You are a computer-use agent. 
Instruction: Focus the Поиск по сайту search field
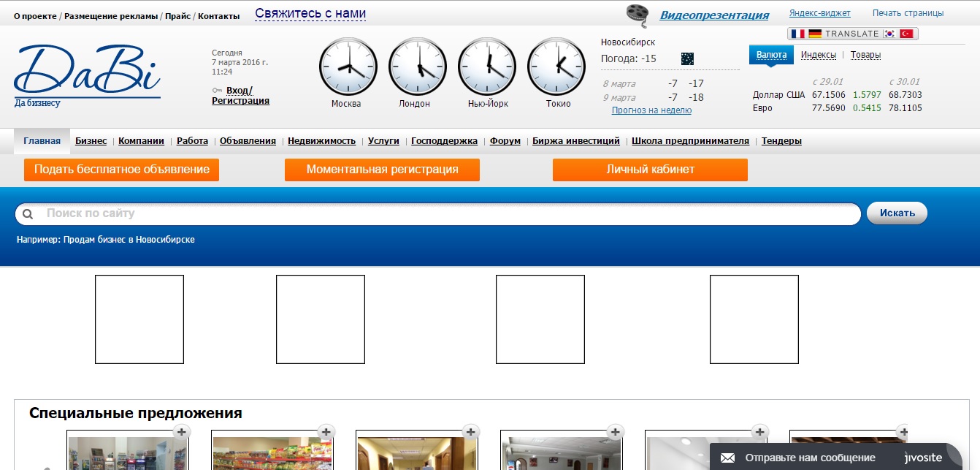[x=438, y=214]
